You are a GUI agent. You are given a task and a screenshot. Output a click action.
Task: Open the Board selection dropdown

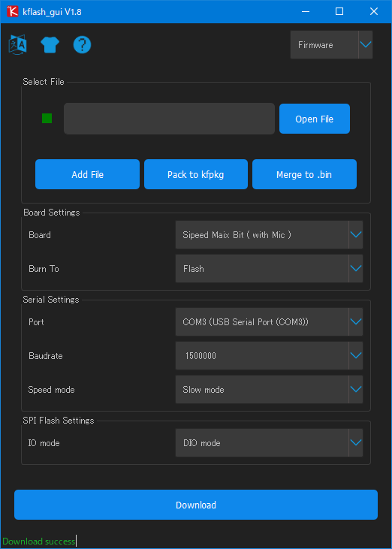tap(269, 234)
